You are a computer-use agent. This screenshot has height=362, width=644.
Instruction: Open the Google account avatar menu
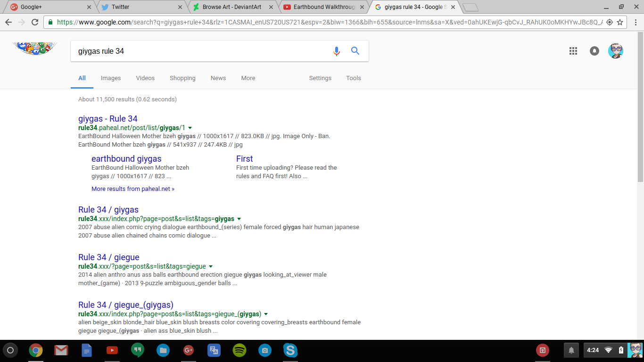coord(616,51)
